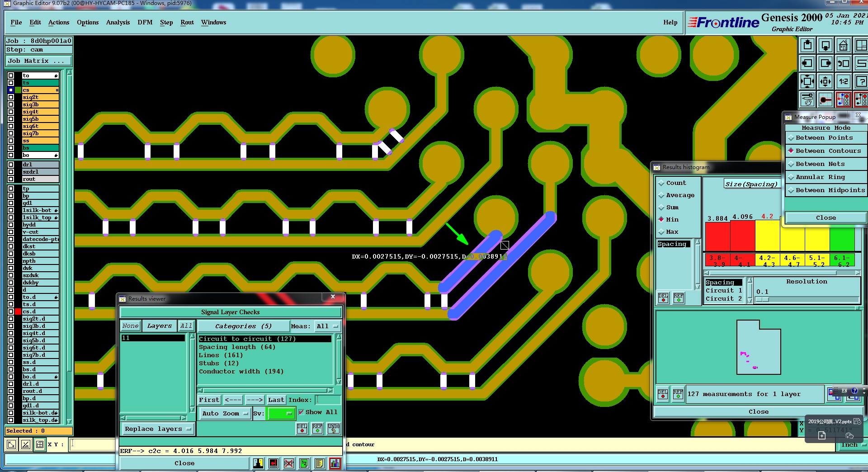Open the Sv green severity dropdown
Screen dimensions: 868x472
click(281, 413)
